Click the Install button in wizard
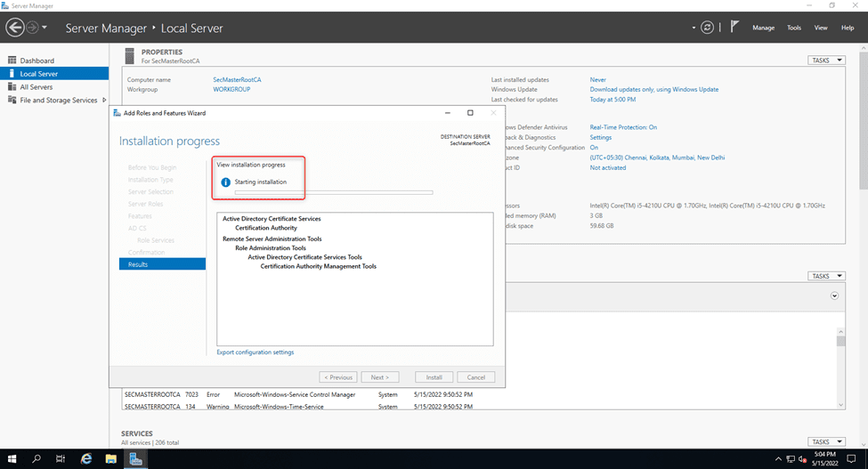The height and width of the screenshot is (469, 868). click(x=434, y=377)
